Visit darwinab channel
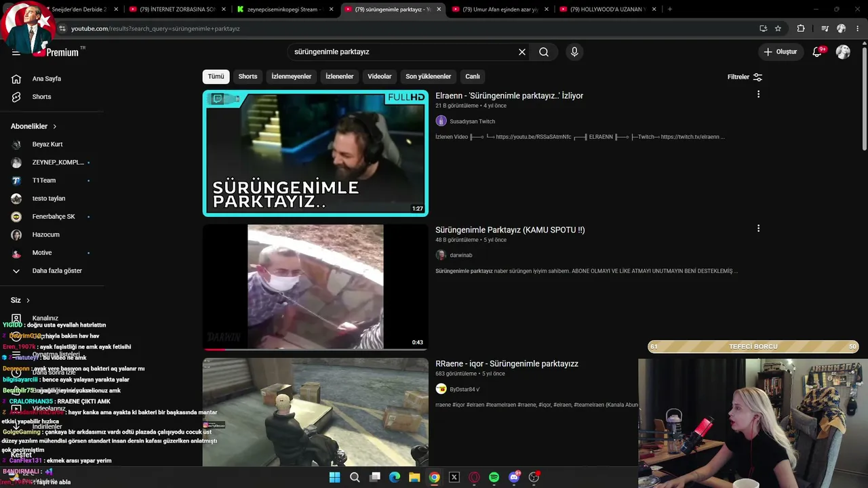This screenshot has width=868, height=488. click(x=460, y=256)
